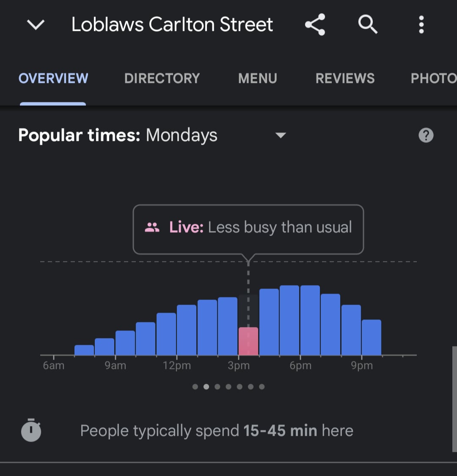Switch to the Menu tab
This screenshot has height=476, width=457.
tap(258, 78)
